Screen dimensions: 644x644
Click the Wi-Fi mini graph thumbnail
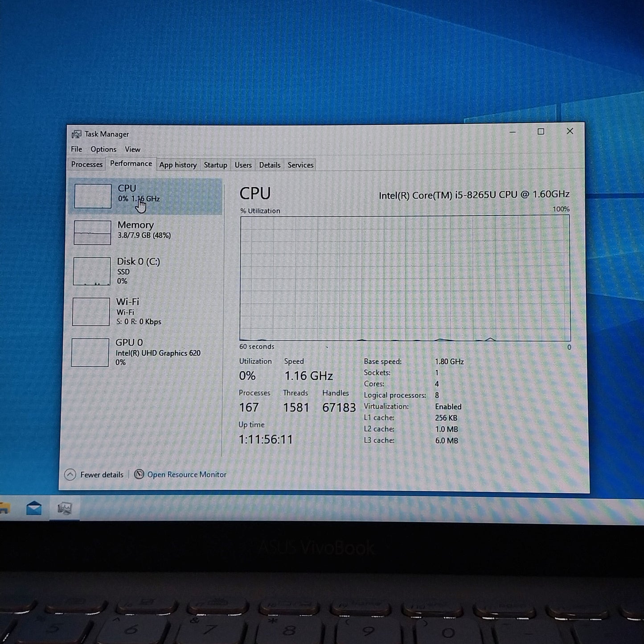tap(91, 312)
